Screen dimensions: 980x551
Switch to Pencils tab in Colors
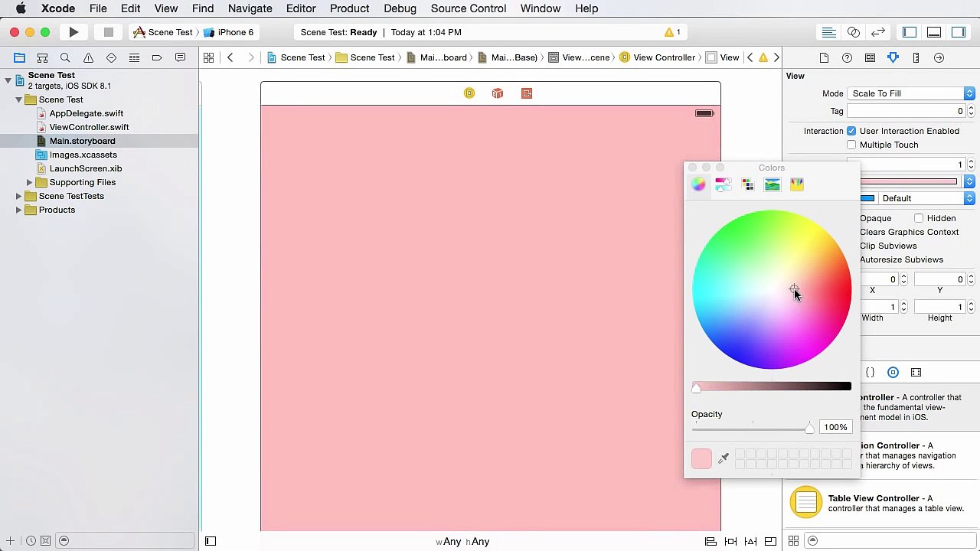796,184
